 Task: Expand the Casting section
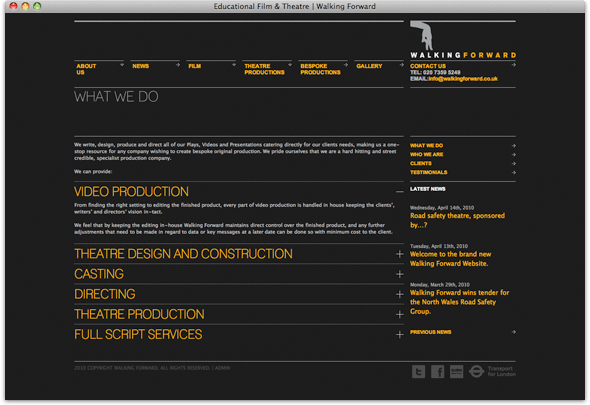pos(400,274)
